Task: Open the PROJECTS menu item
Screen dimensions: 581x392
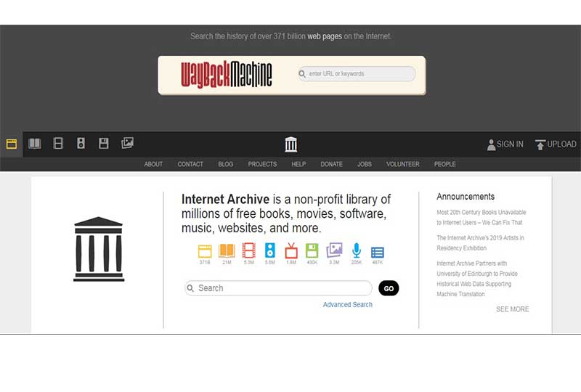Action: tap(262, 164)
